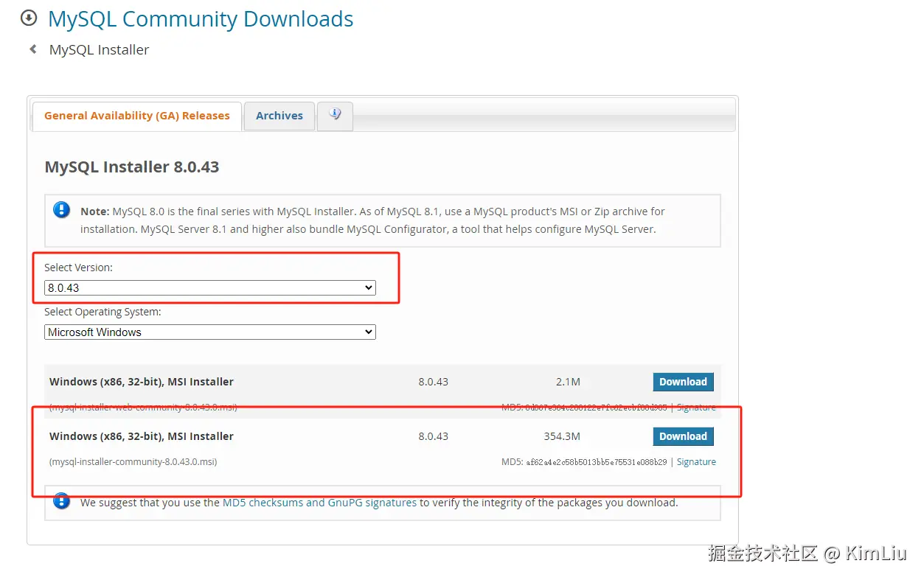Open MD5 checksums and GnuPG signatures link
Image resolution: width=924 pixels, height=580 pixels.
point(319,503)
